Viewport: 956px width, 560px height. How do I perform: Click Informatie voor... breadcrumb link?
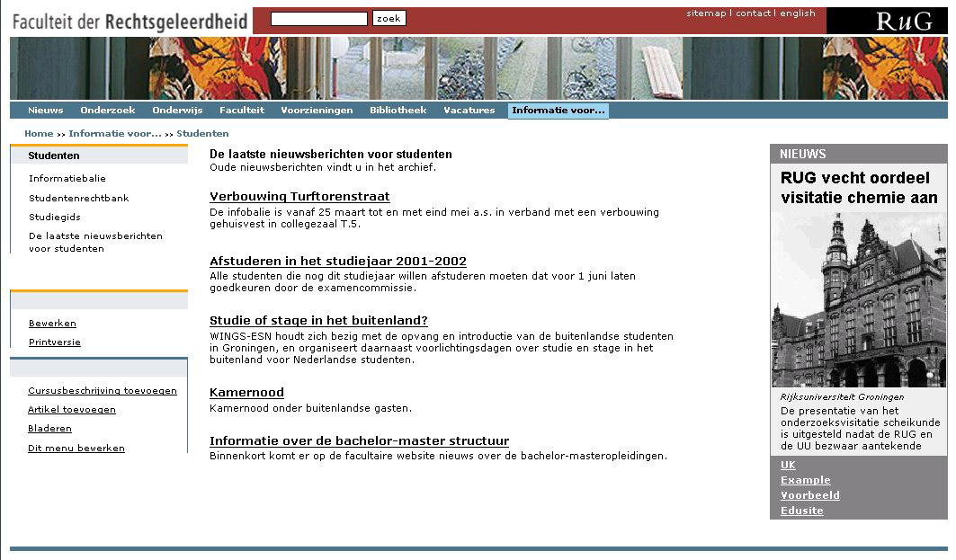coord(115,133)
